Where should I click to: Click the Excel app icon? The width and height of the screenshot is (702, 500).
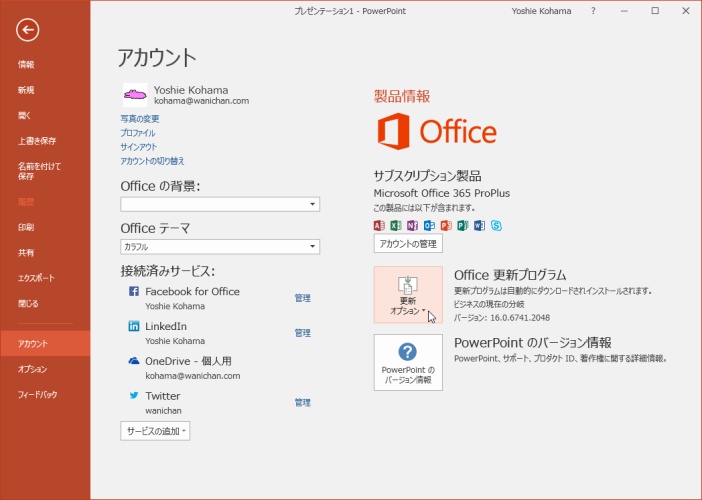[x=396, y=225]
